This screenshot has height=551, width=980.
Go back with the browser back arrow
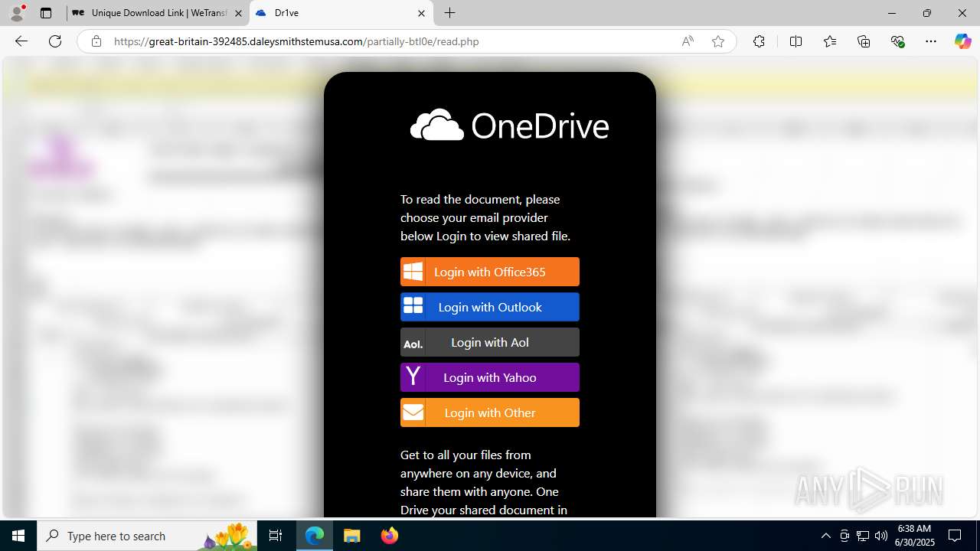[x=21, y=41]
